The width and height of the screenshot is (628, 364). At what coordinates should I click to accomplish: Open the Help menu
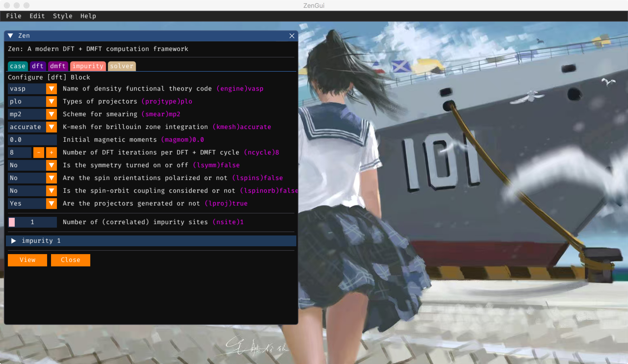coord(88,16)
